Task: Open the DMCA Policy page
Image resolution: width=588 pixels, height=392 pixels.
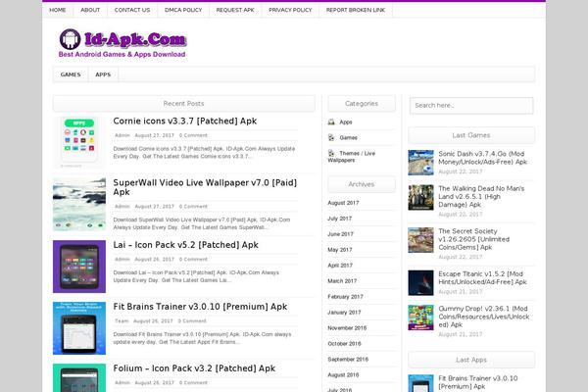Action: click(183, 10)
